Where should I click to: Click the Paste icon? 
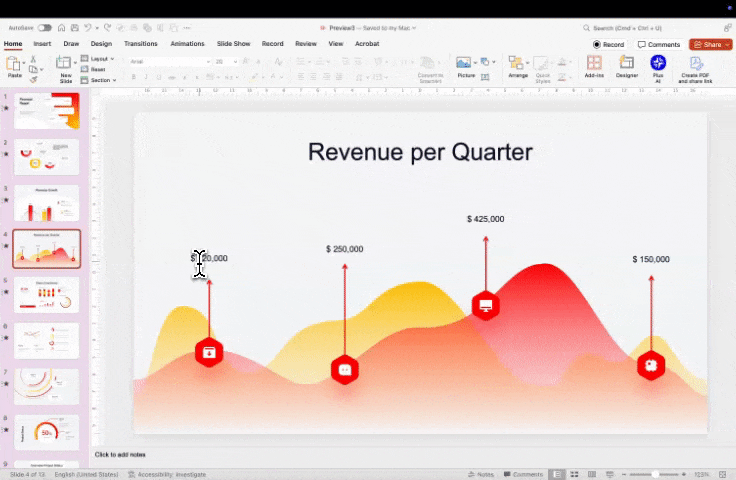[14, 65]
